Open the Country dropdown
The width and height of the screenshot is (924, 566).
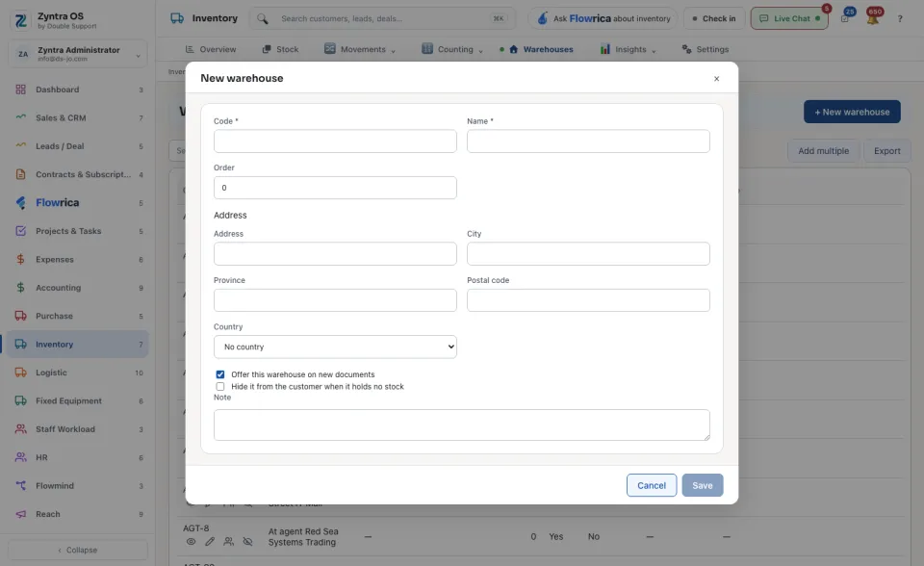pyautogui.click(x=335, y=347)
